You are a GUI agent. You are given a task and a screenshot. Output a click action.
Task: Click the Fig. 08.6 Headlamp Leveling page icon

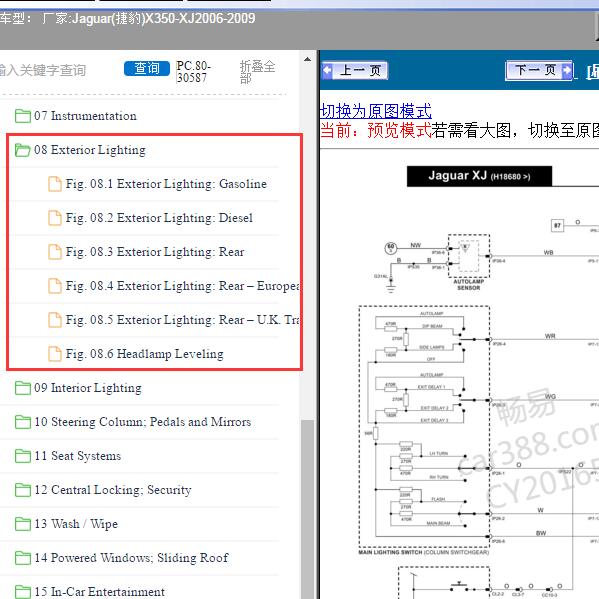click(x=55, y=354)
